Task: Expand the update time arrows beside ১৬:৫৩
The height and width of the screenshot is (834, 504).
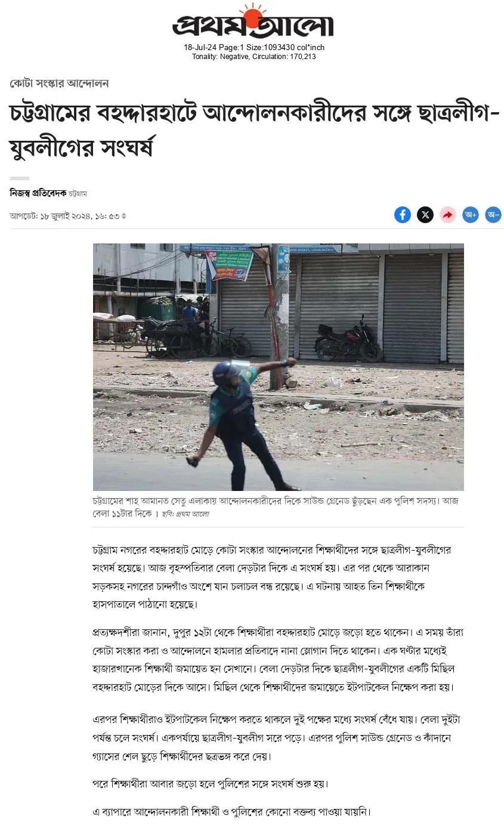Action: point(123,216)
